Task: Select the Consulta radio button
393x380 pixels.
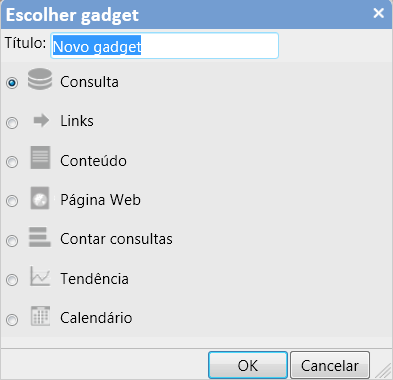Action: pyautogui.click(x=12, y=83)
